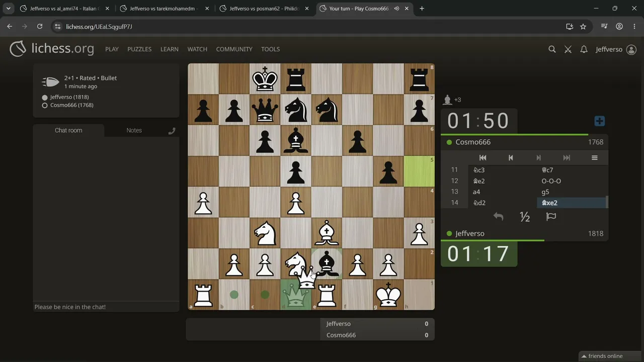644x362 pixels.
Task: Reload the page
Action: pyautogui.click(x=40, y=27)
